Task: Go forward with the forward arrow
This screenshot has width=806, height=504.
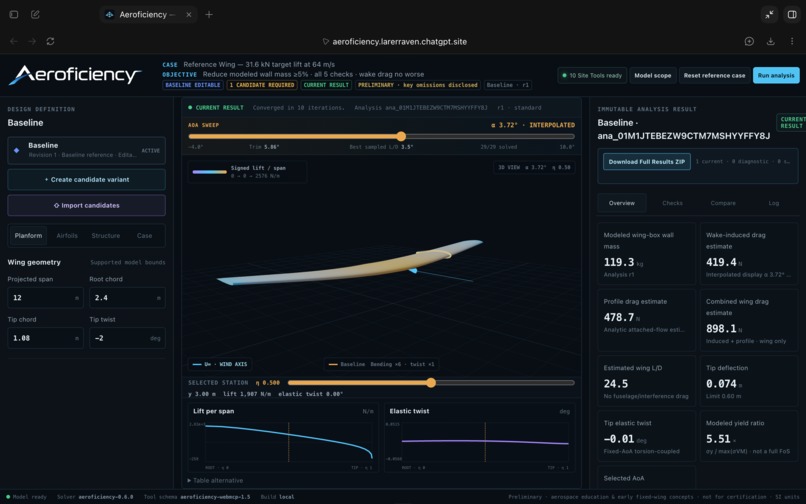Action: 32,41
